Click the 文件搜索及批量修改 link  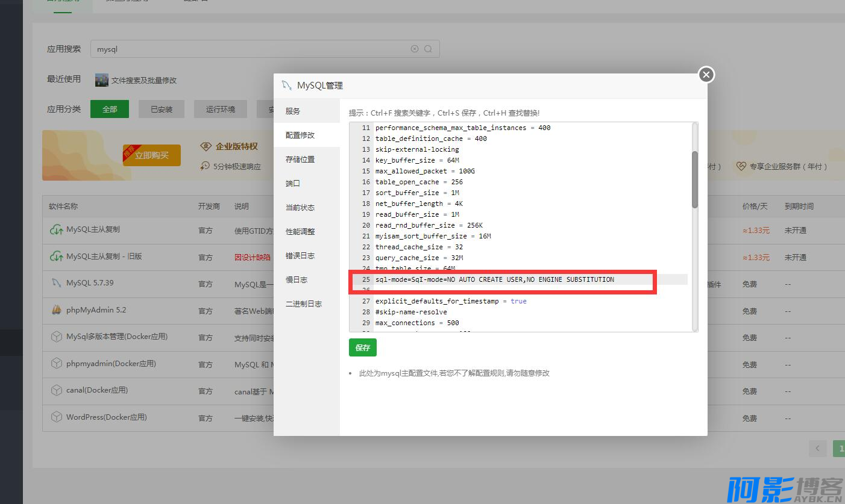pyautogui.click(x=144, y=80)
